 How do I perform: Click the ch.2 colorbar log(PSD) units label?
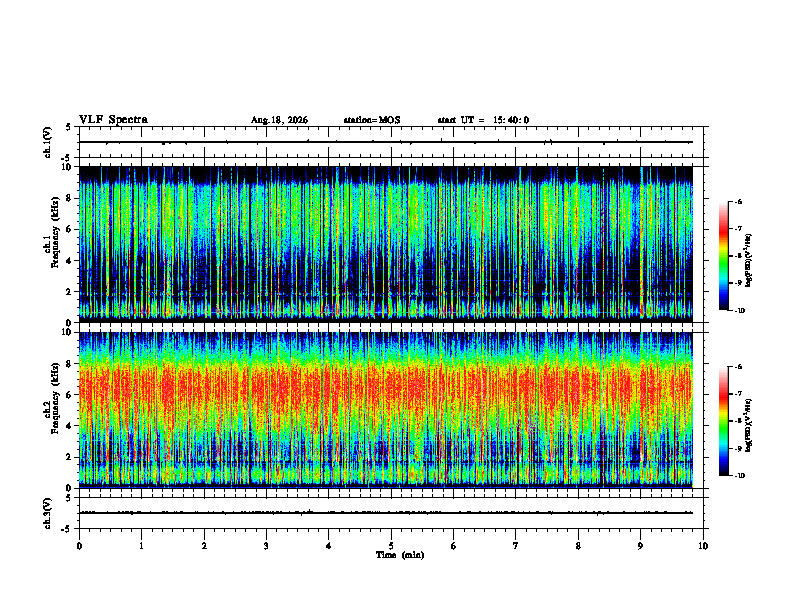[749, 425]
